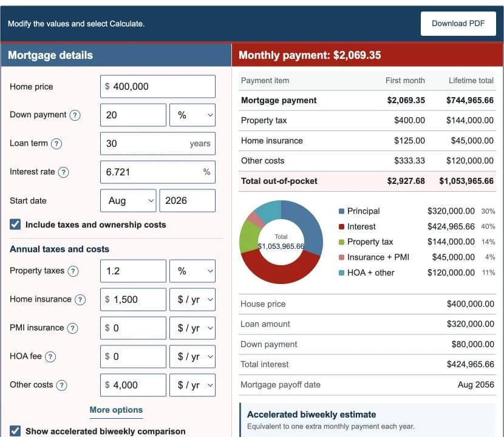This screenshot has height=437, width=504.
Task: Open the Down payment unit dropdown
Action: pyautogui.click(x=192, y=115)
